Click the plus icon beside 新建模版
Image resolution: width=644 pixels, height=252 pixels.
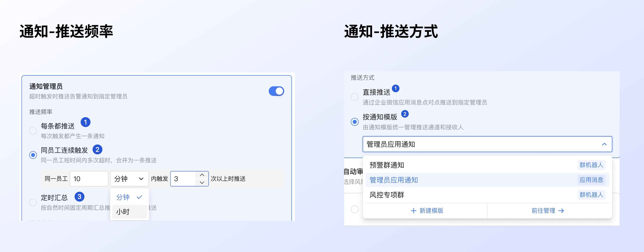(414, 211)
